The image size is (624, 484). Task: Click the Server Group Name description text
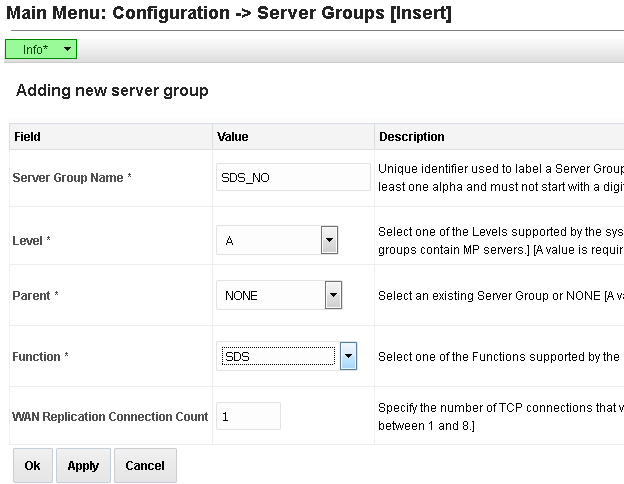coord(500,177)
